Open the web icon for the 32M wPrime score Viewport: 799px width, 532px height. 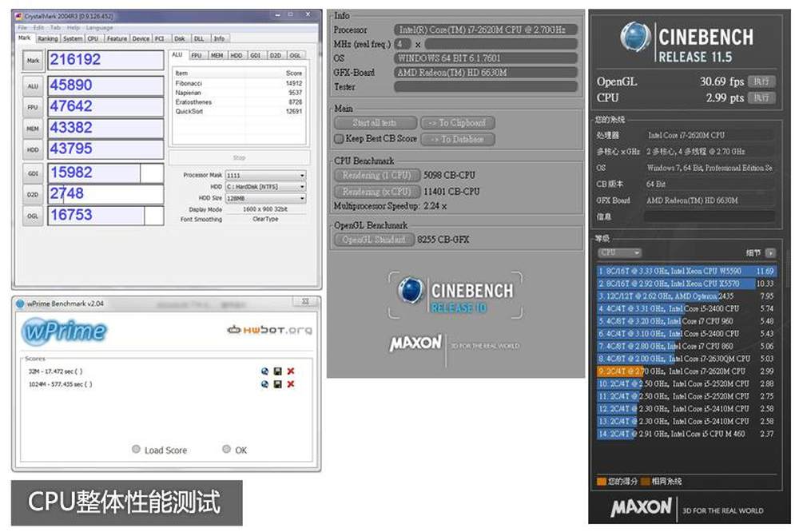click(264, 371)
